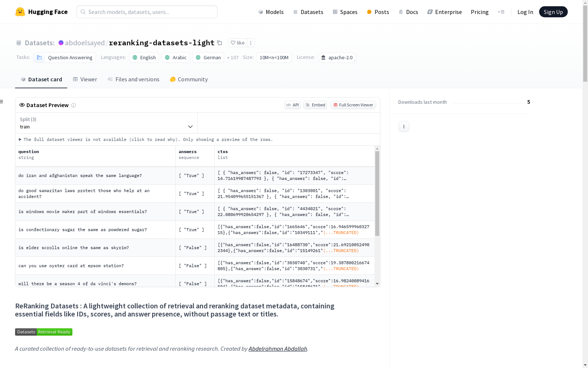The height and width of the screenshot is (368, 588).
Task: Copy dataset name with the copy icon
Action: coord(219,43)
